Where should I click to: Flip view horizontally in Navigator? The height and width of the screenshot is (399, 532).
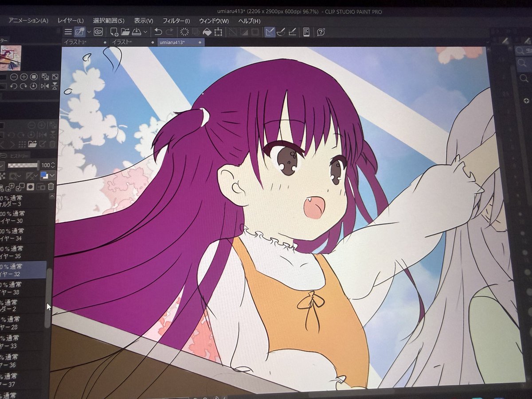(x=45, y=86)
